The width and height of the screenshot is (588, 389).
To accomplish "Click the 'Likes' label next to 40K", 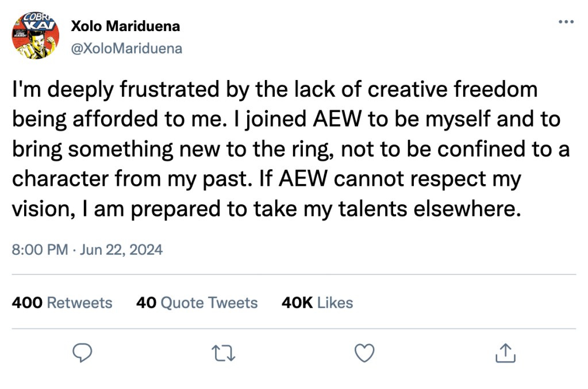I will pyautogui.click(x=335, y=303).
